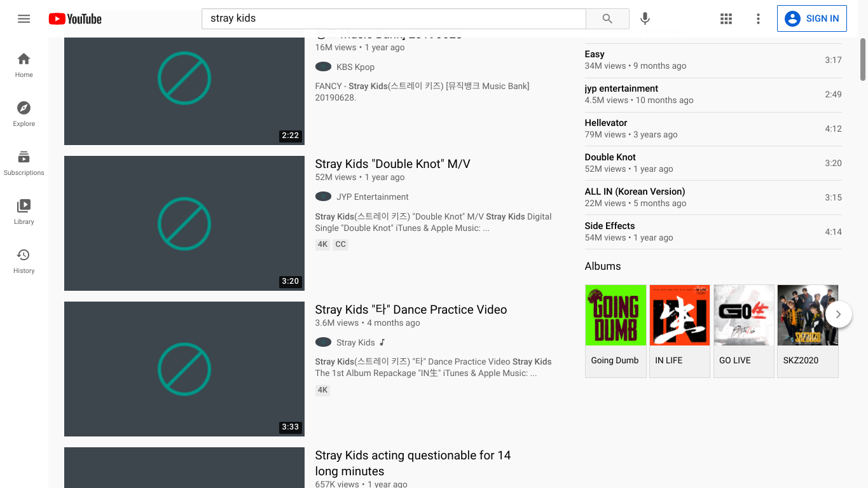Viewport: 868px width, 488px height.
Task: Start voice search with microphone
Action: (645, 18)
